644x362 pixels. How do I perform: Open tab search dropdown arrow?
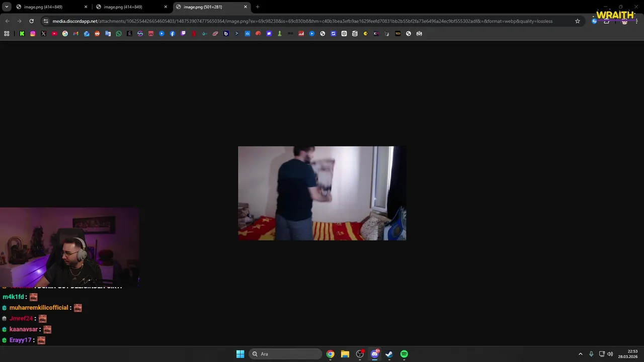click(x=7, y=7)
